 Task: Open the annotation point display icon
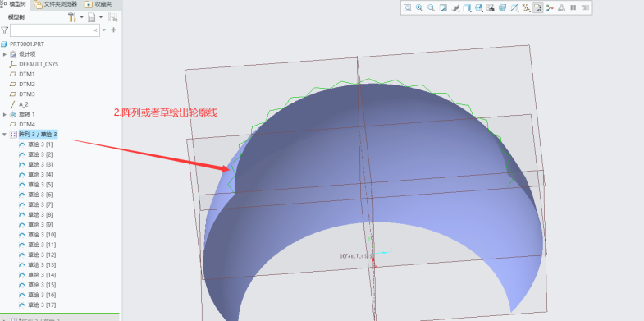click(x=526, y=8)
